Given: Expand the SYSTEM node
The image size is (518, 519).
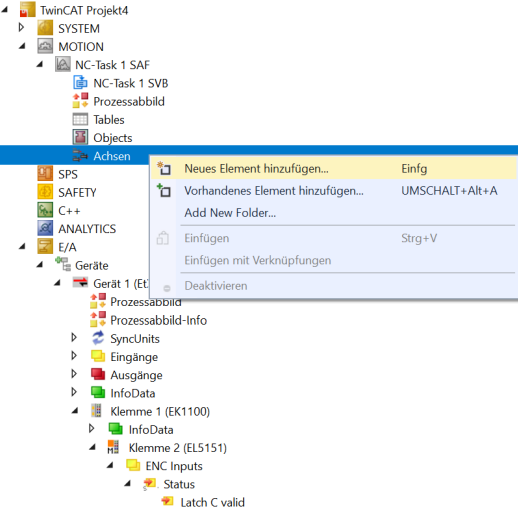Looking at the screenshot, I should 22,27.
